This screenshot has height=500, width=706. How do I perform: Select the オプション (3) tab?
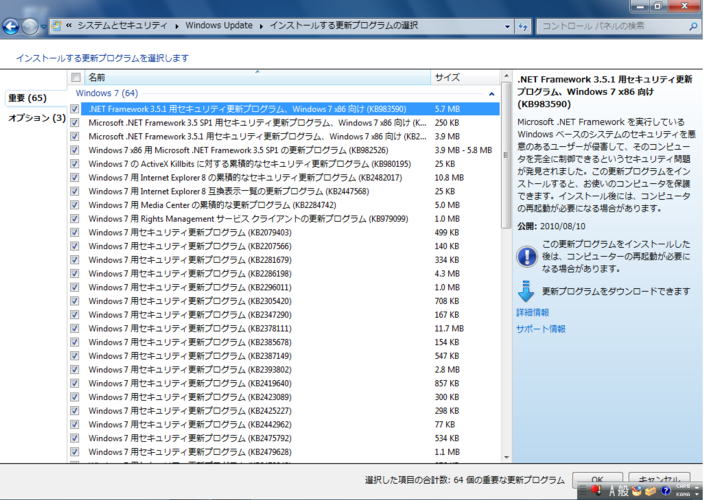pyautogui.click(x=37, y=118)
